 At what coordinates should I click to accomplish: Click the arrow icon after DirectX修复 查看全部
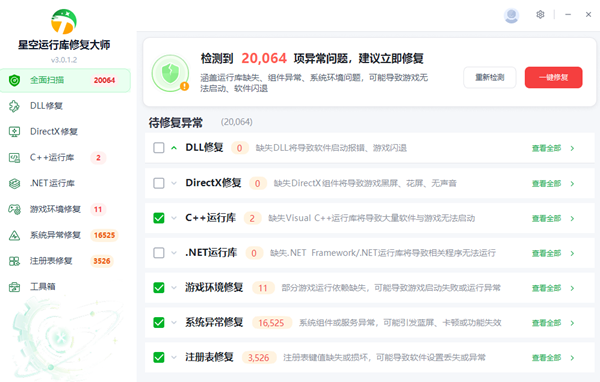pyautogui.click(x=572, y=184)
